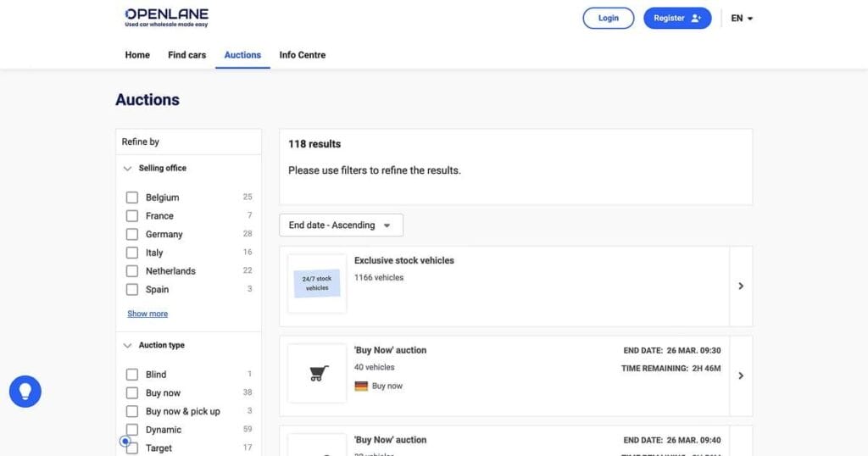
Task: Click the OPENLANE logo
Action: pos(166,18)
